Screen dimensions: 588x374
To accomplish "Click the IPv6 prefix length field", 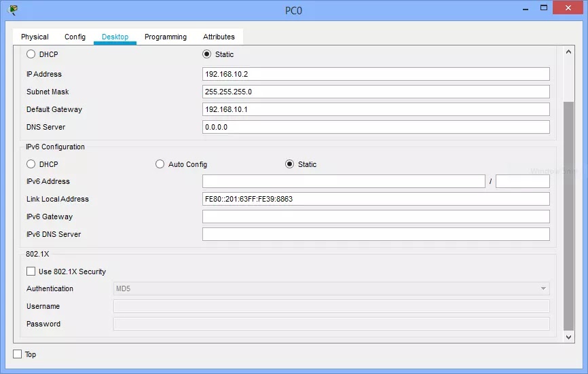I will pyautogui.click(x=523, y=181).
